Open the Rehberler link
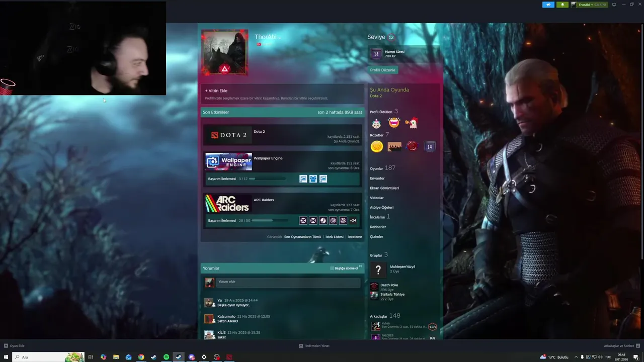This screenshot has height=362, width=644. 378,227
